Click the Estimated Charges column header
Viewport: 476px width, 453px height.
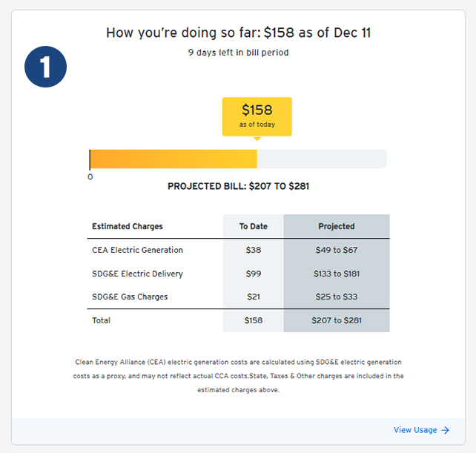(128, 226)
